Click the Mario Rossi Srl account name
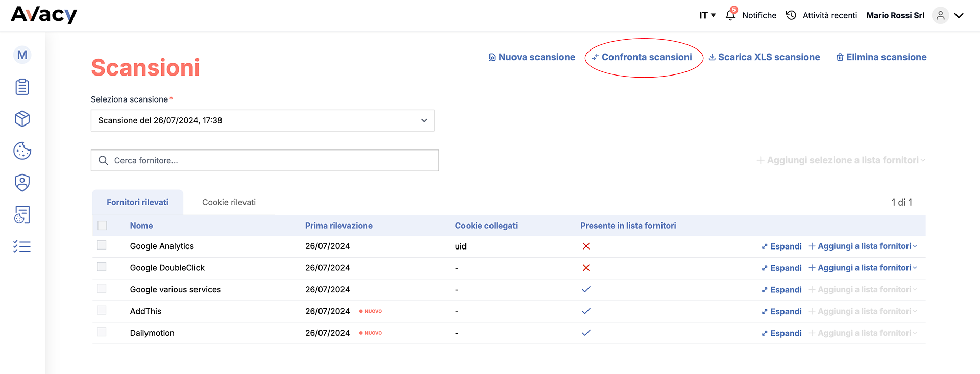Screen dimensions: 980x374 pyautogui.click(x=895, y=15)
